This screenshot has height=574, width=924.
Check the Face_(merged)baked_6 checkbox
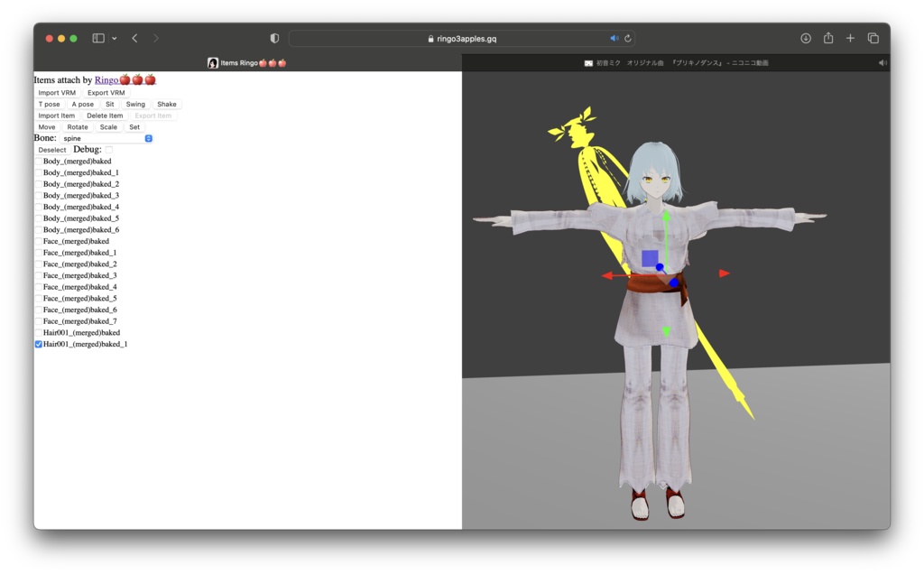(x=39, y=310)
